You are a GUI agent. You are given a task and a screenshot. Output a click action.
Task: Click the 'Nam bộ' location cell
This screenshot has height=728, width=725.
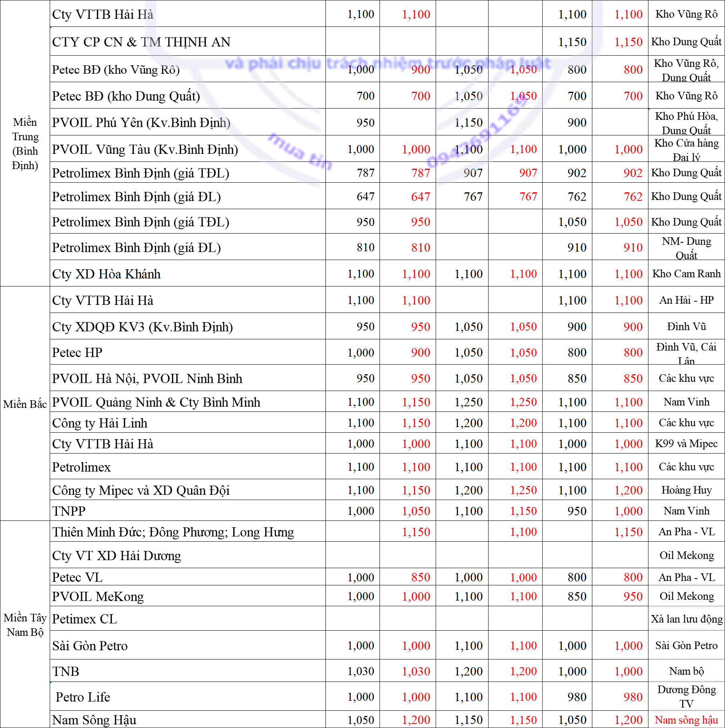687,671
